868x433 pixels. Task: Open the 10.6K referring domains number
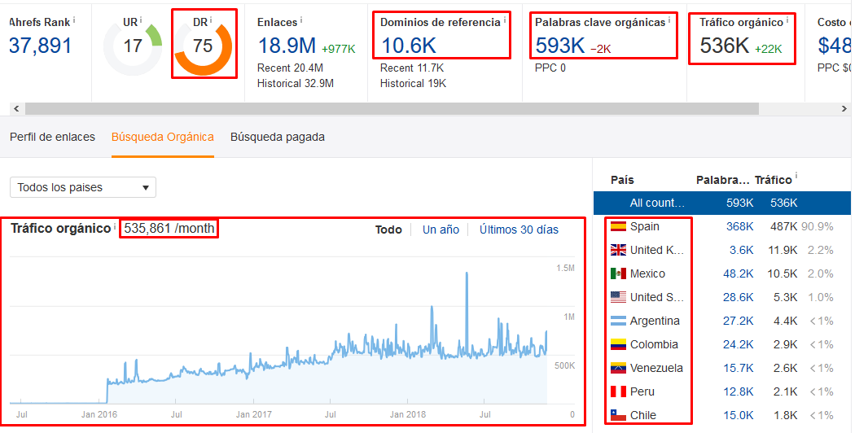tap(408, 46)
